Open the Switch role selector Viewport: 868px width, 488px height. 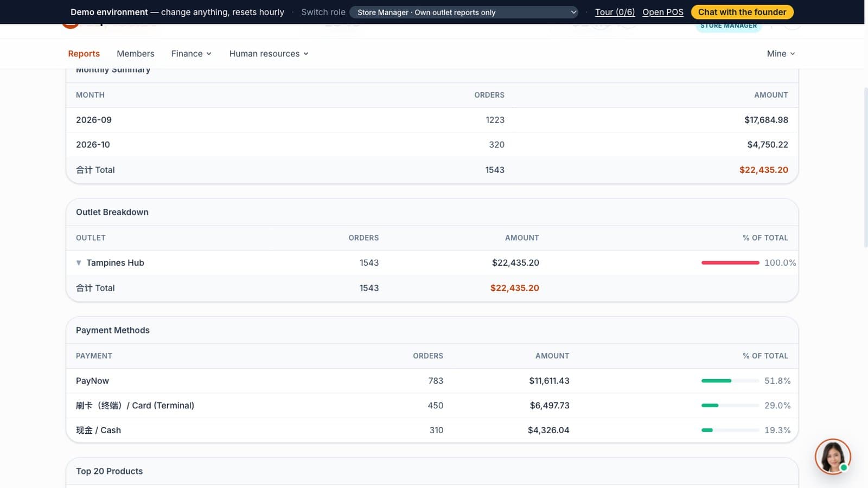tap(464, 12)
